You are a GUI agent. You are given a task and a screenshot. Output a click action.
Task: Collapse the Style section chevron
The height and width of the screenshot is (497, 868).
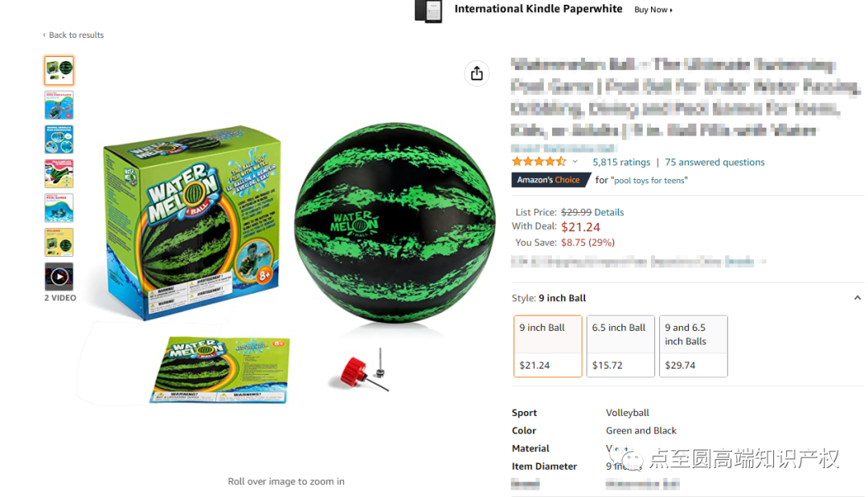(x=857, y=298)
